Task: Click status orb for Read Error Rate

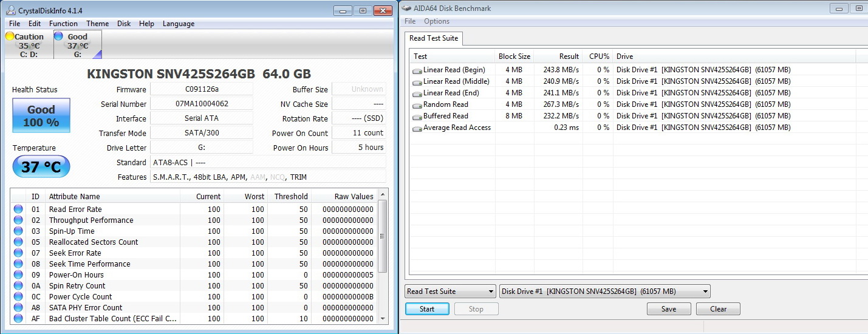Action: [18, 210]
